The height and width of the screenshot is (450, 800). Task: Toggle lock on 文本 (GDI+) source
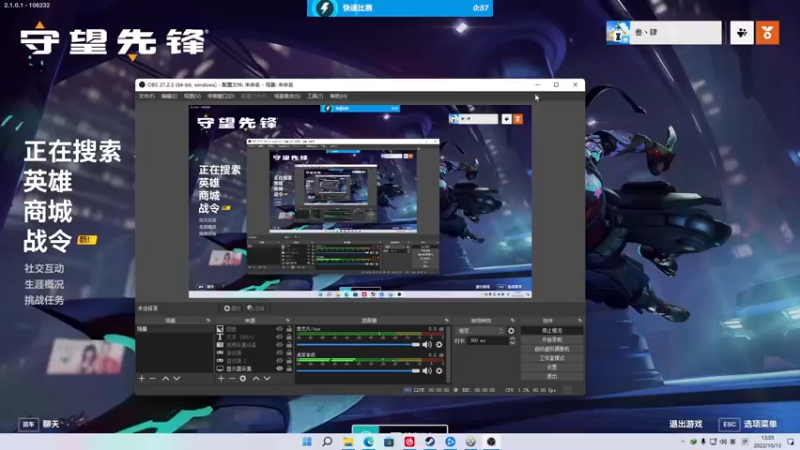(x=289, y=337)
